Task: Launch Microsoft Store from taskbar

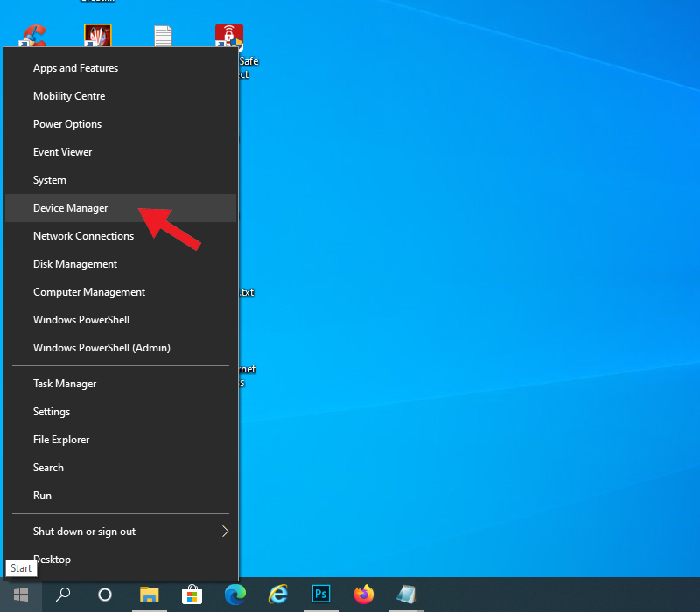Action: coord(192,595)
